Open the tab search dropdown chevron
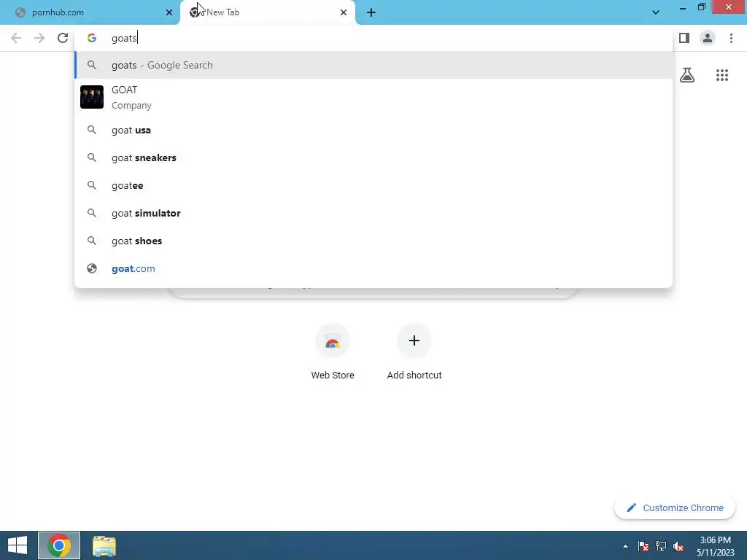Viewport: 747px width, 560px height. 656,12
